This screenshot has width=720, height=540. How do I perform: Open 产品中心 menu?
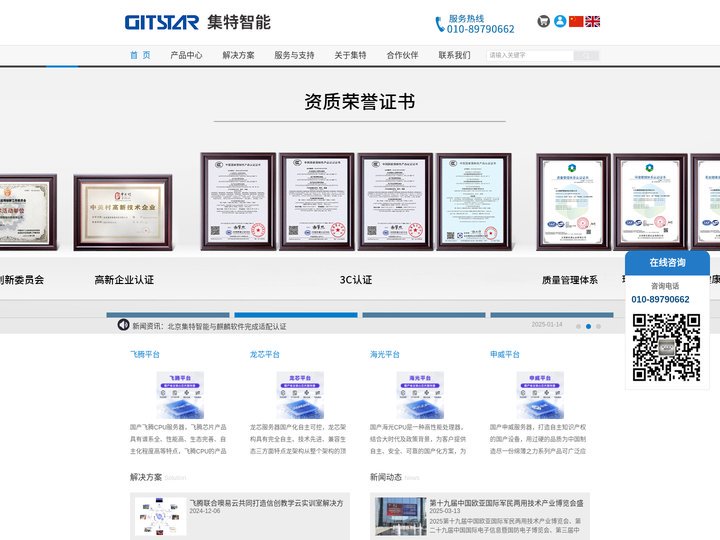pos(186,55)
